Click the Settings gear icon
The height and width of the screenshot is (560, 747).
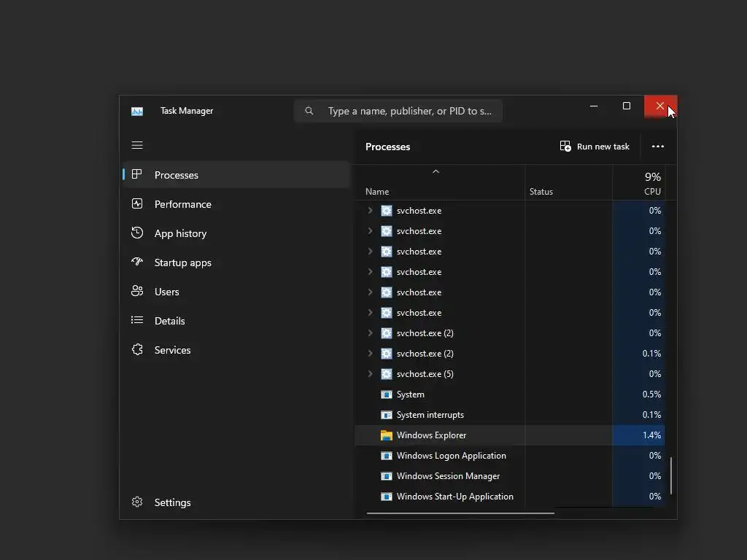(x=136, y=502)
